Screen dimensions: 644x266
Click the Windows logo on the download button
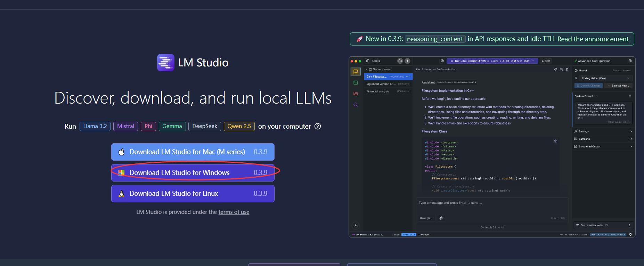(121, 172)
